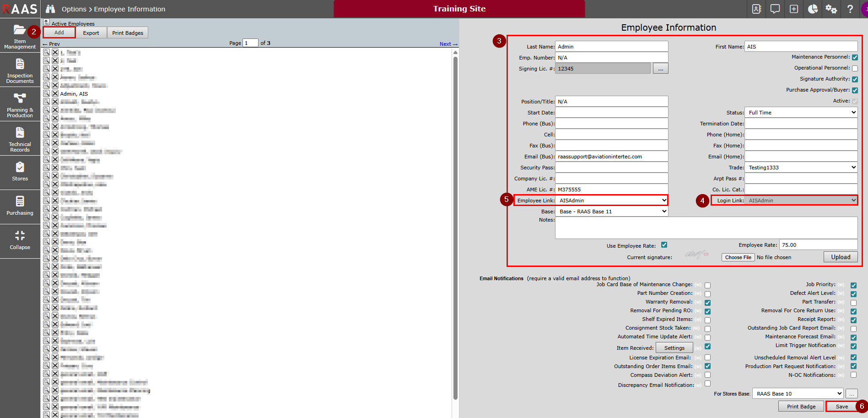Collapse the sidebar menu
868x418 pixels.
point(20,240)
